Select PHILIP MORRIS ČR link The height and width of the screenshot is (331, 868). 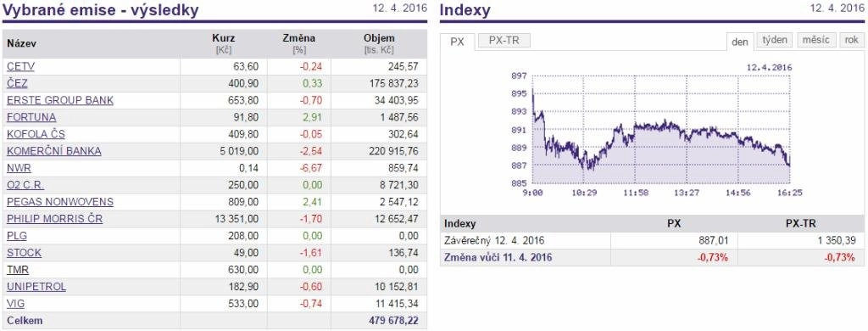click(x=54, y=219)
